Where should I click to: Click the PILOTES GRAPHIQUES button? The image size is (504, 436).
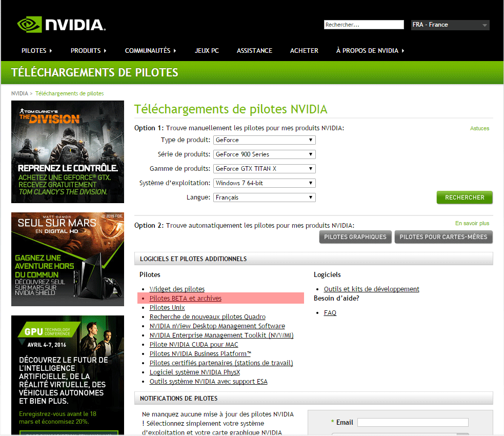coord(355,237)
